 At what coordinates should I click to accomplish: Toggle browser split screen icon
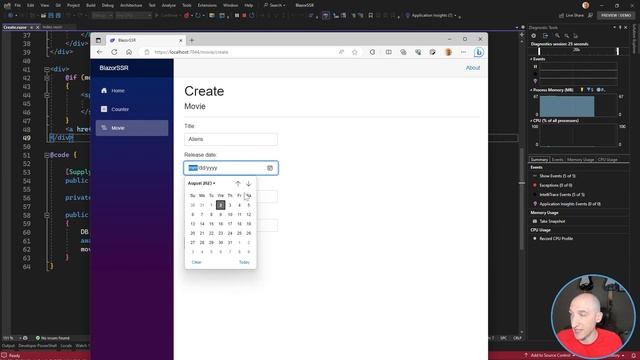(389, 52)
